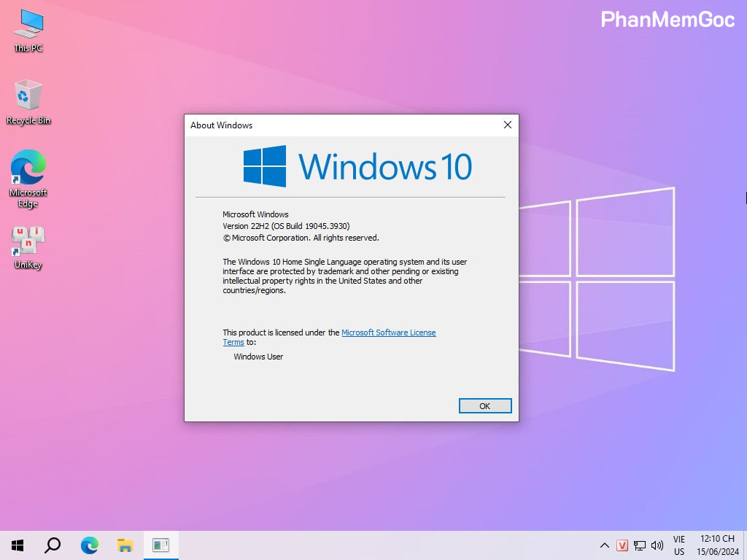Click the About Windows taskbar button
Image resolution: width=747 pixels, height=560 pixels.
click(160, 545)
